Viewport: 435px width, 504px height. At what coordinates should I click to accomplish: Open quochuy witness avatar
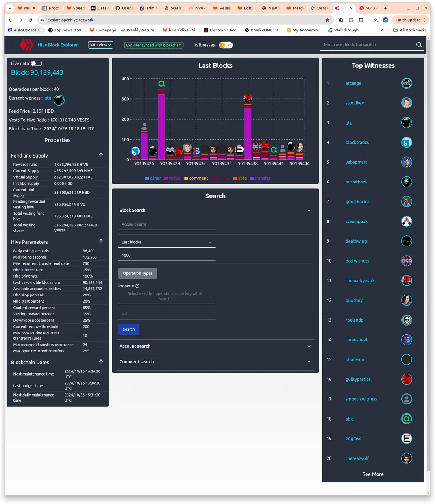point(406,300)
